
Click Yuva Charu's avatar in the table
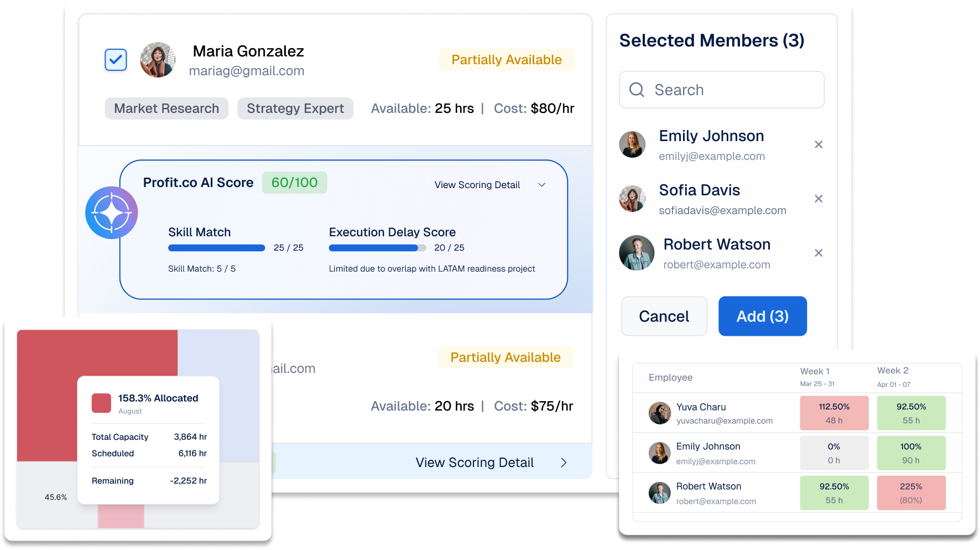point(660,413)
